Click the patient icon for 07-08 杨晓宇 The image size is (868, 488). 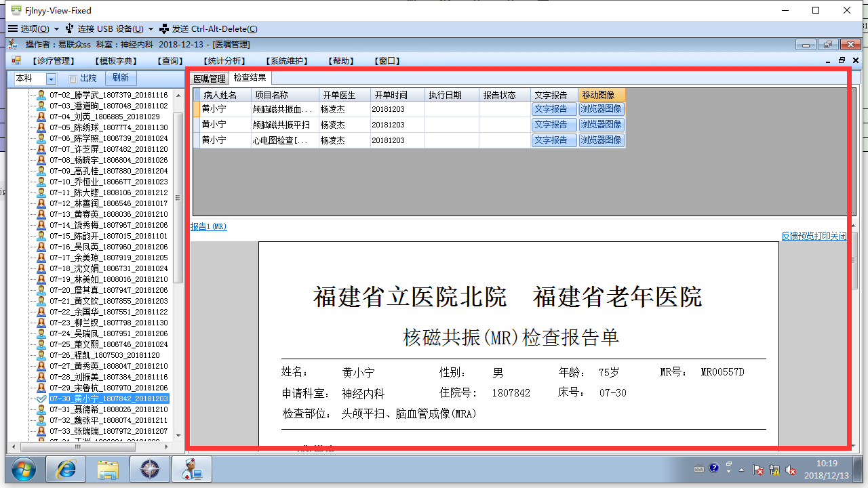pos(41,160)
